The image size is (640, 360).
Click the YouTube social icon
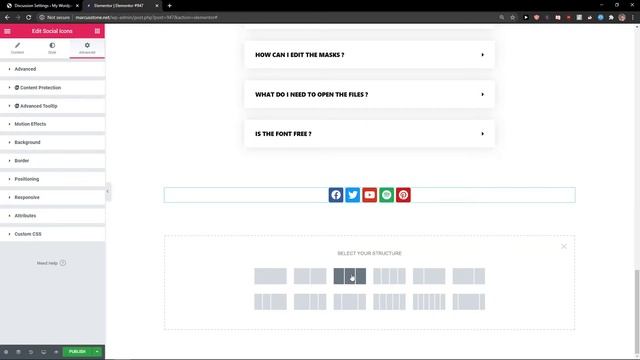pyautogui.click(x=370, y=195)
